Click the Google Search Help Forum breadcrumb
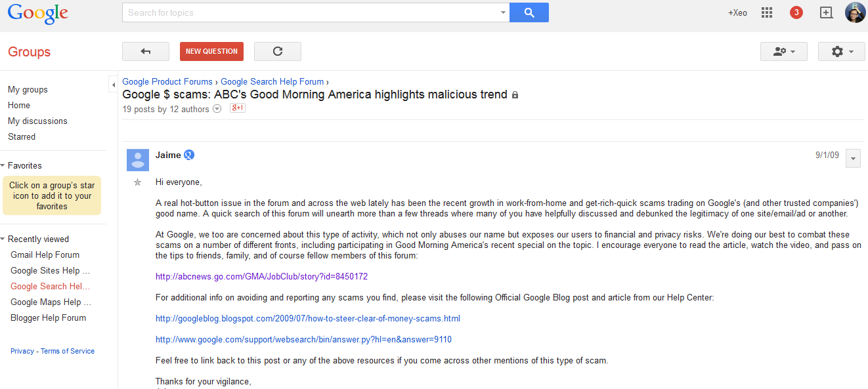This screenshot has height=389, width=868. pyautogui.click(x=272, y=82)
